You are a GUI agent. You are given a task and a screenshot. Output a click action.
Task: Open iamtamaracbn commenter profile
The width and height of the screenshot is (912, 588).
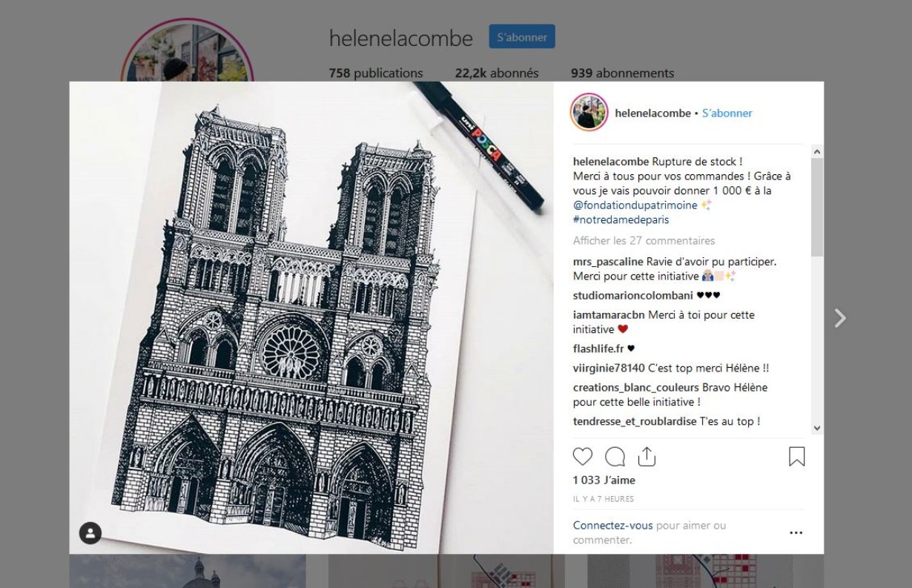(609, 315)
